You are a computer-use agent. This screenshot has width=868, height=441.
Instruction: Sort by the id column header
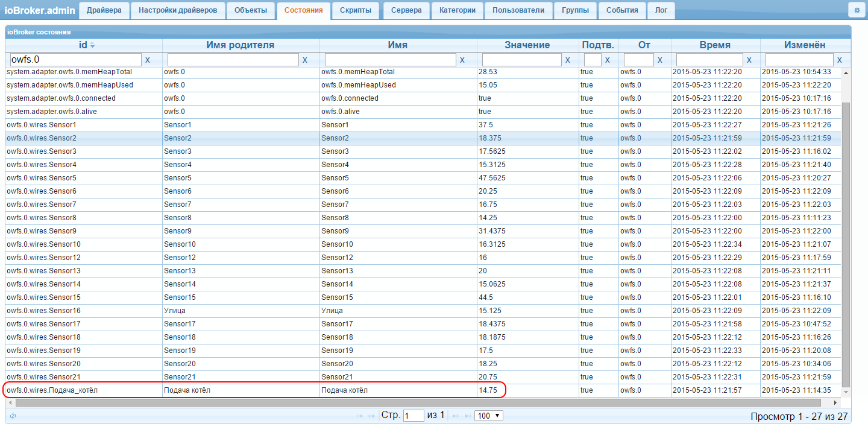pos(84,45)
